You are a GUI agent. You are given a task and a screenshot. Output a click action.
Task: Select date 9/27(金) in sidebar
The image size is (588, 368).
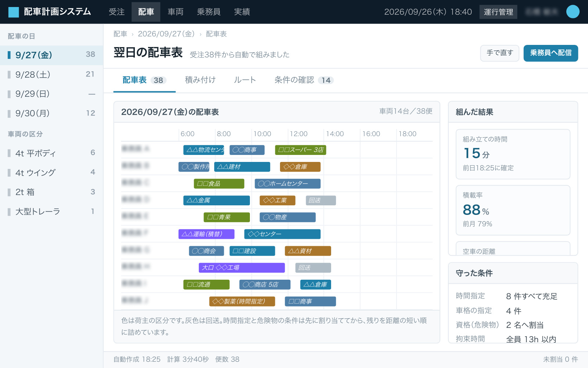(51, 55)
